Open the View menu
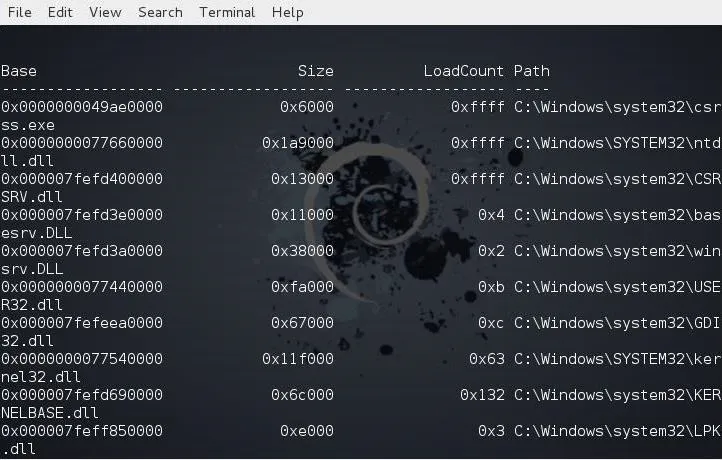722x460 pixels. coord(105,12)
